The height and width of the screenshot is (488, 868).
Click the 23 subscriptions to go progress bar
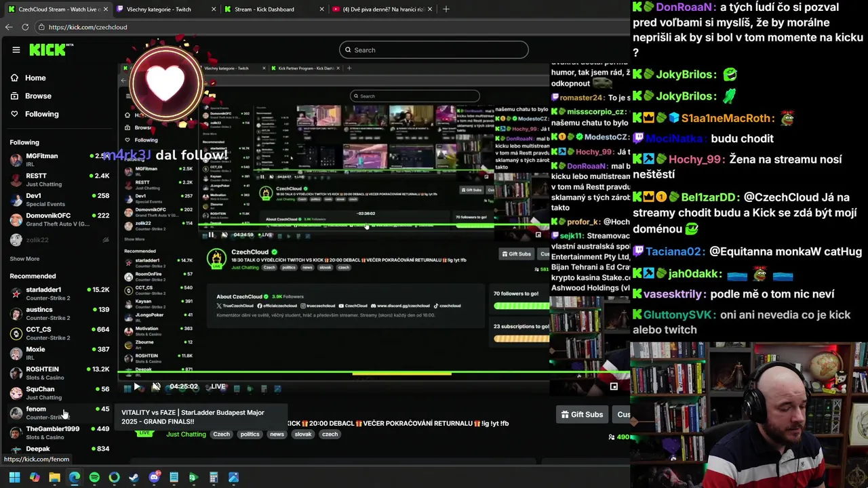coord(521,338)
